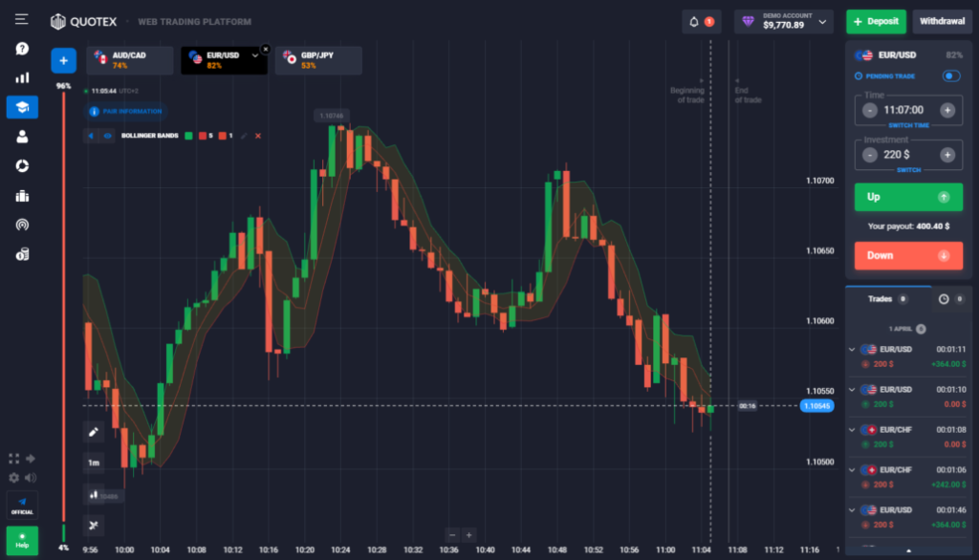Toggle Bollinger Bands visibility with the eye icon
Image resolution: width=979 pixels, height=560 pixels.
107,136
